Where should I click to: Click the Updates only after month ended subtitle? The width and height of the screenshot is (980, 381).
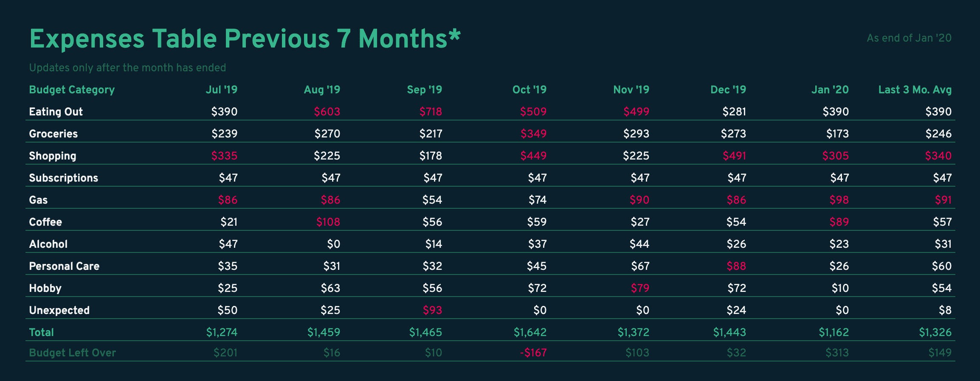[127, 68]
